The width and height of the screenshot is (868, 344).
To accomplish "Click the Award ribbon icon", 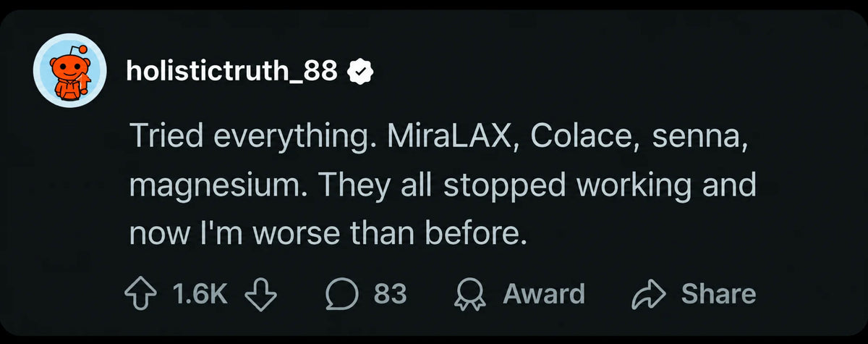I will 469,295.
